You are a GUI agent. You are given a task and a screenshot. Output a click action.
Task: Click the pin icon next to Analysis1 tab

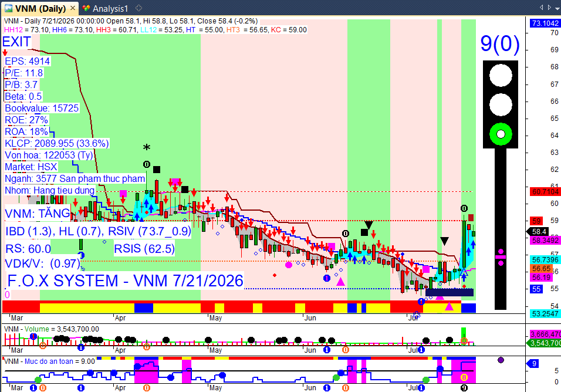(x=139, y=8)
